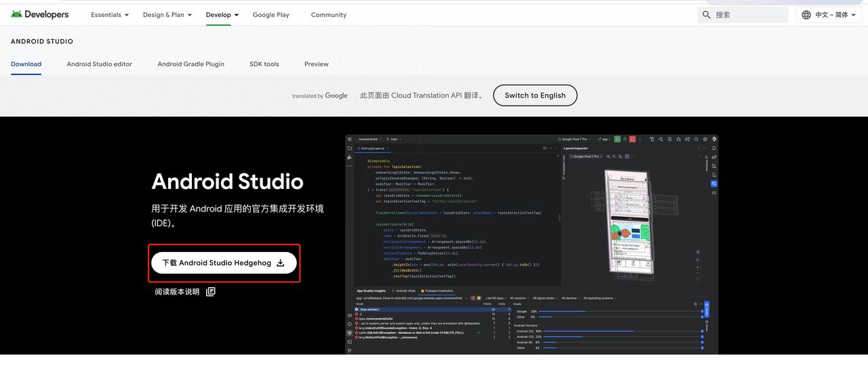
Task: Click the ANDROID STUDIO section heading
Action: (x=42, y=41)
